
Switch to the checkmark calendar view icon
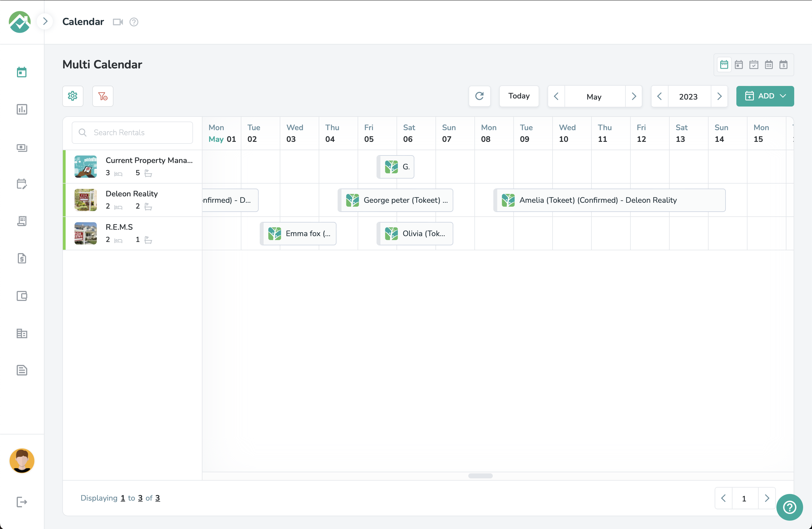pyautogui.click(x=754, y=65)
